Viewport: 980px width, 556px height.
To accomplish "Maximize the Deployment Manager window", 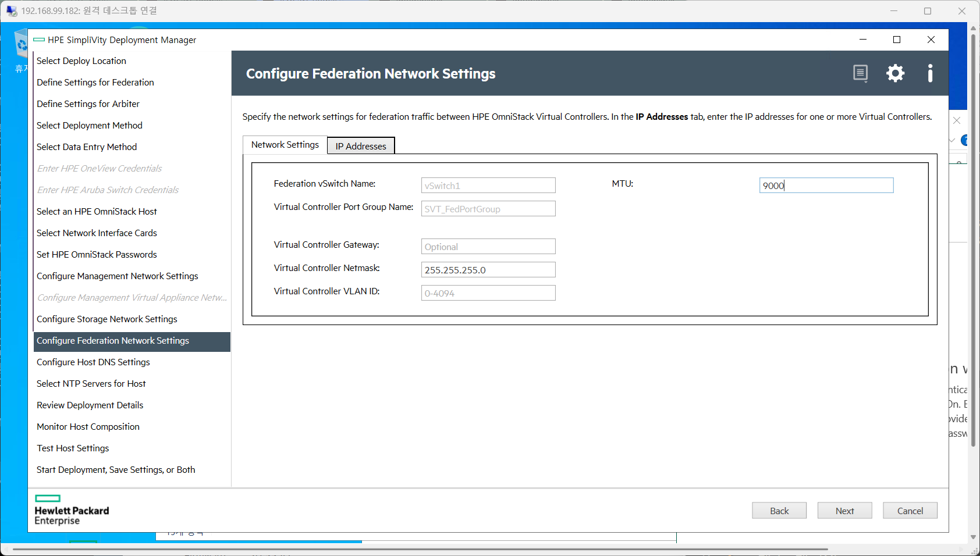I will click(x=897, y=40).
